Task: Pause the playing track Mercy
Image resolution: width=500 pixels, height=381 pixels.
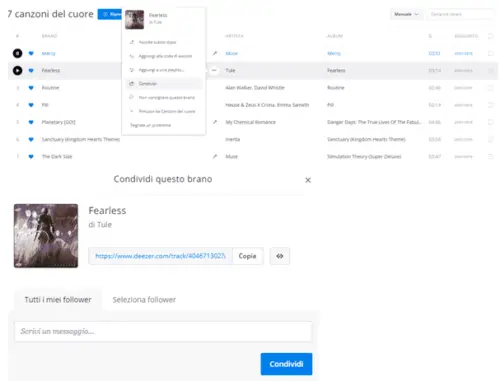Action: pos(17,53)
